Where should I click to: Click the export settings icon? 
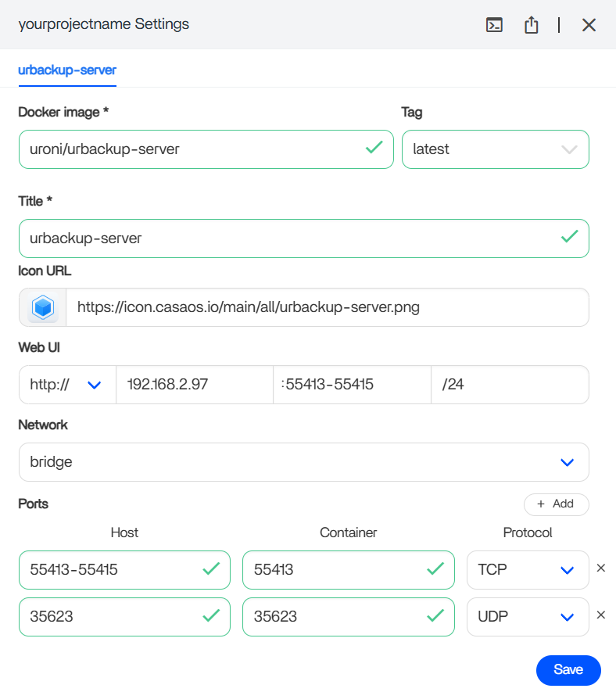(532, 25)
